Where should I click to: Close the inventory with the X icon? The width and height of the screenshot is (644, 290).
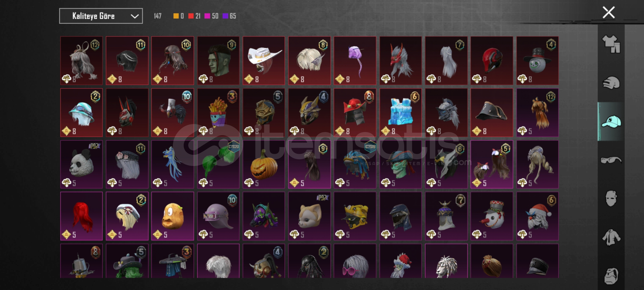pyautogui.click(x=609, y=12)
